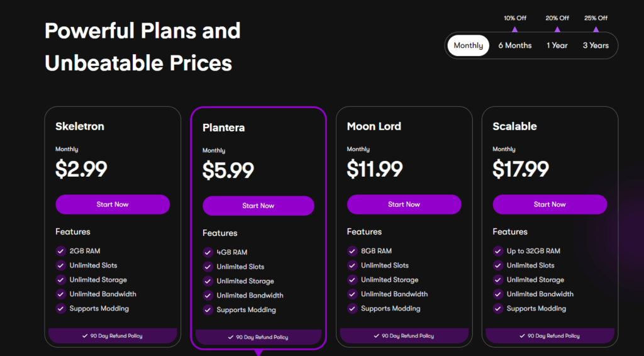Click Unlimited Storage checkmark in Scalable card
Viewport: 644px width, 356px height.
498,280
